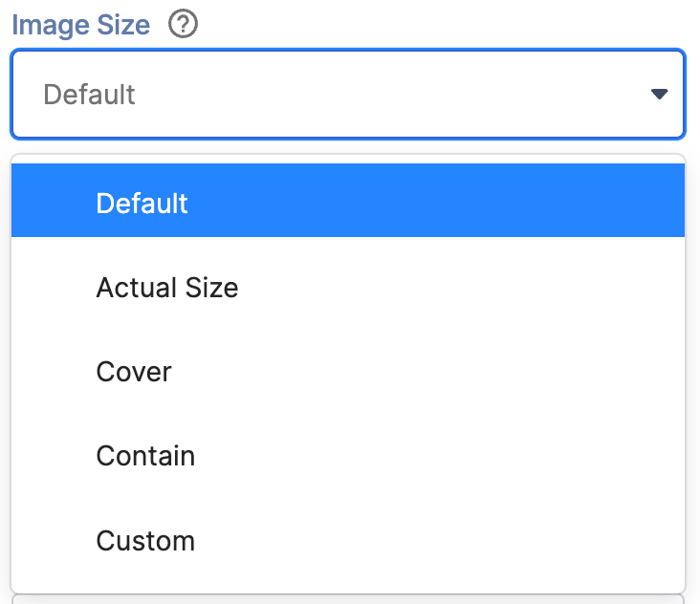Click the Image Size label text
The width and height of the screenshot is (700, 604).
pyautogui.click(x=80, y=25)
